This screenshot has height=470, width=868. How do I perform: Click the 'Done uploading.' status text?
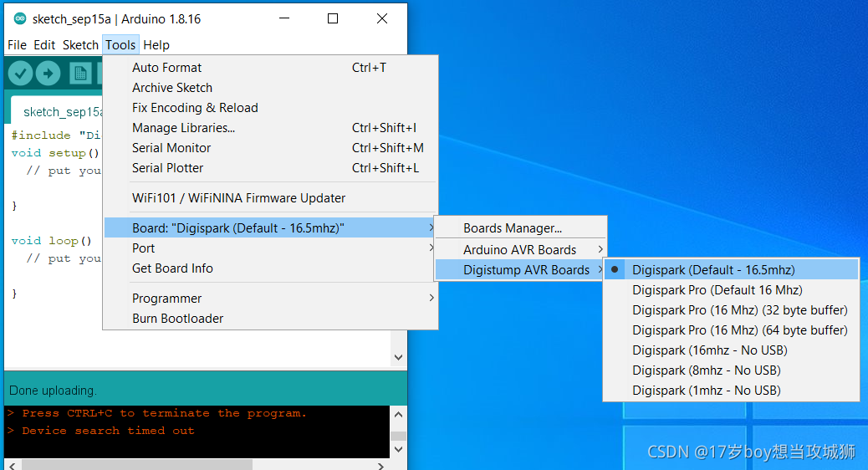(54, 391)
